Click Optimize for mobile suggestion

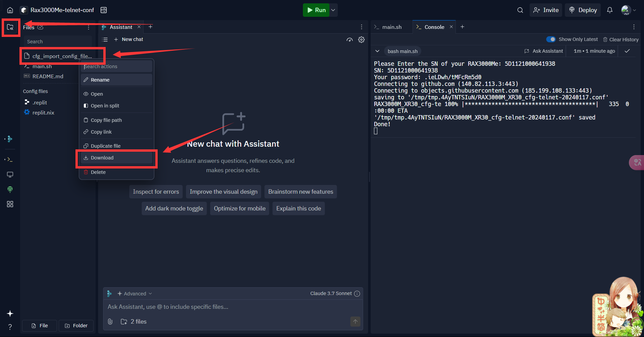click(x=239, y=208)
